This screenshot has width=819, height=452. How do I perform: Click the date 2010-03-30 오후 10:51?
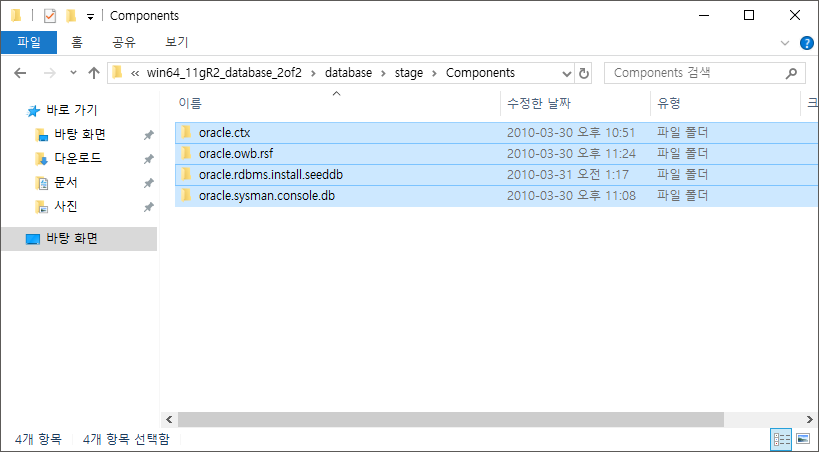571,133
